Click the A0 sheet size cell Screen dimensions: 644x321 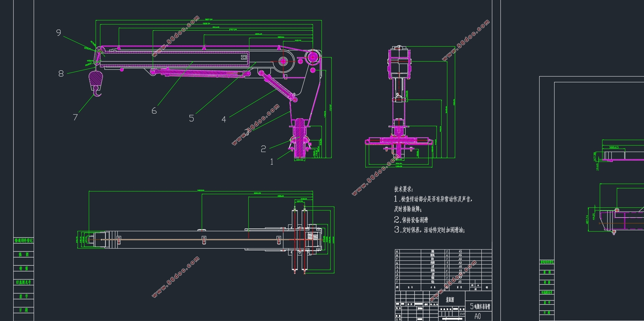[x=478, y=316]
